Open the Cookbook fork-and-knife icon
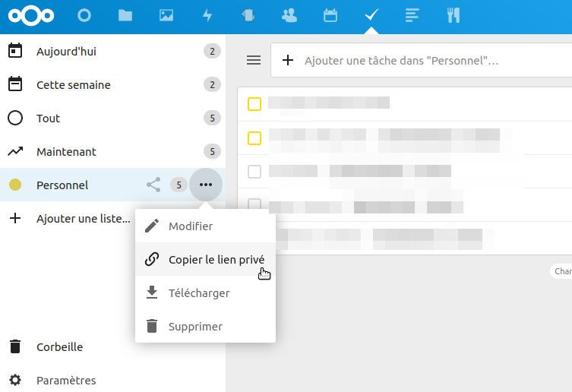 (453, 15)
